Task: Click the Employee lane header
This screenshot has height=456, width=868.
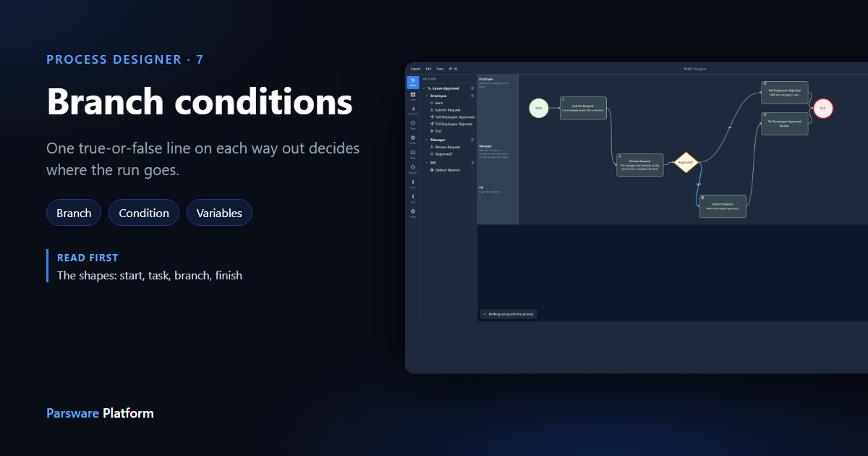Action: tap(498, 107)
